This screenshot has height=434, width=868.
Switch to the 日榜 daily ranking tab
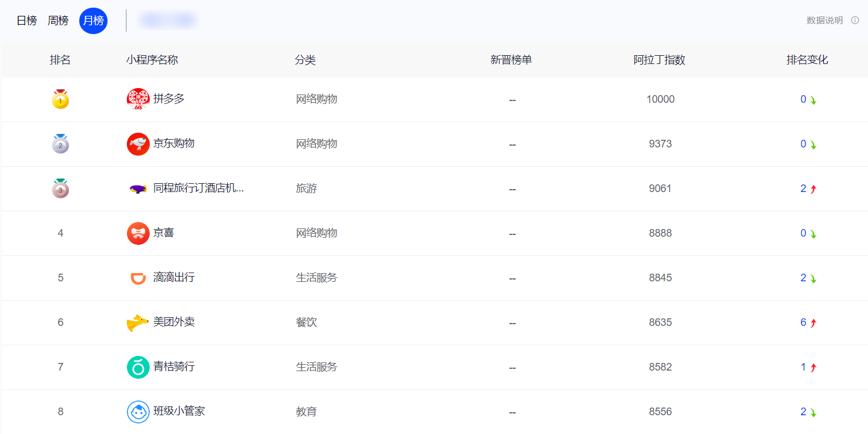(x=26, y=21)
